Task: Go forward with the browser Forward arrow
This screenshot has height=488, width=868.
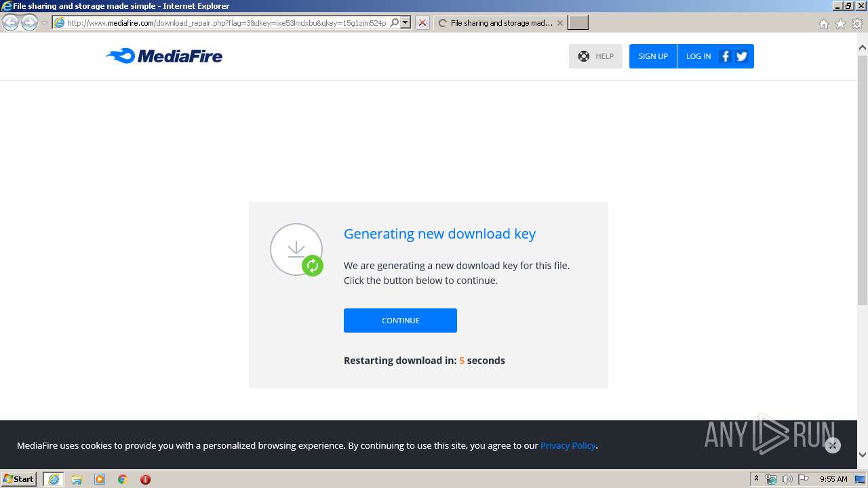Action: (x=29, y=23)
